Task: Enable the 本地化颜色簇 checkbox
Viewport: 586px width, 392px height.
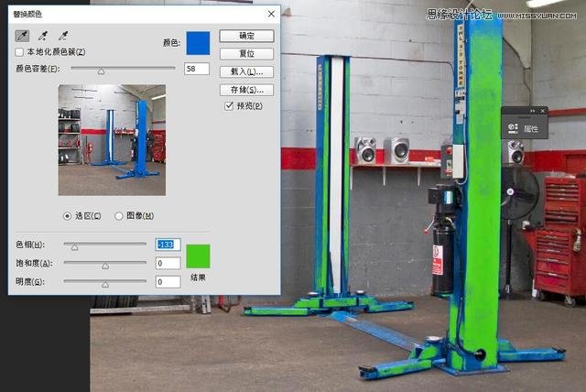Action: tap(19, 52)
